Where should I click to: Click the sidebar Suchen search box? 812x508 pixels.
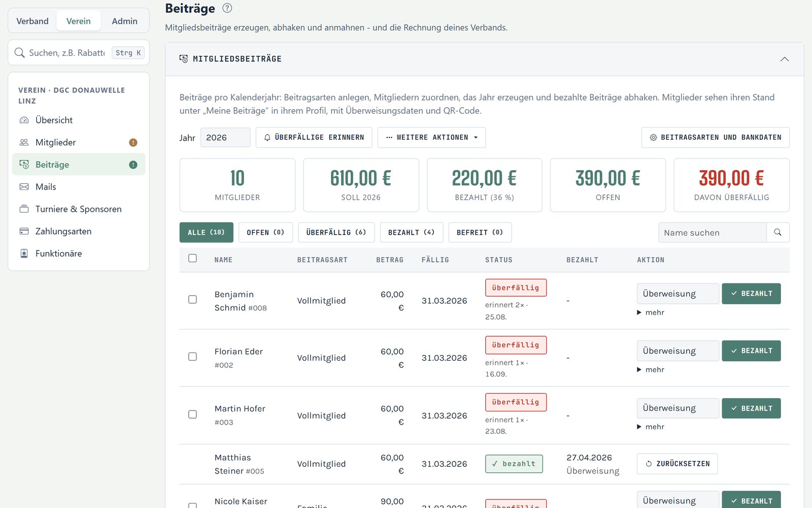[79, 53]
